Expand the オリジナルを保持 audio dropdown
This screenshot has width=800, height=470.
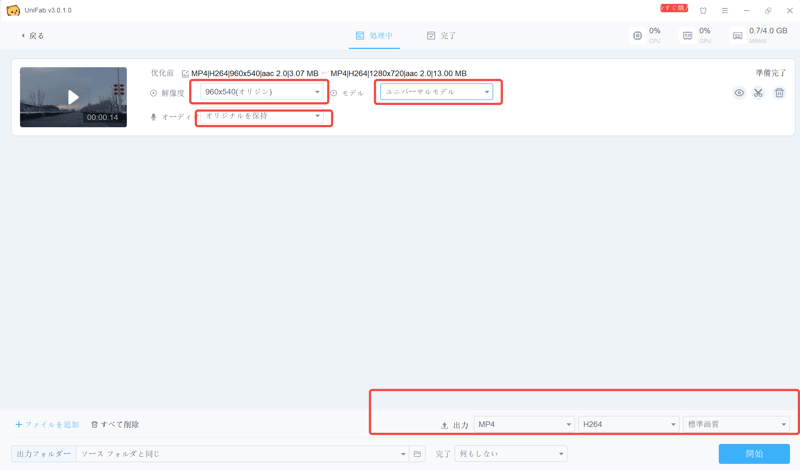click(x=263, y=117)
